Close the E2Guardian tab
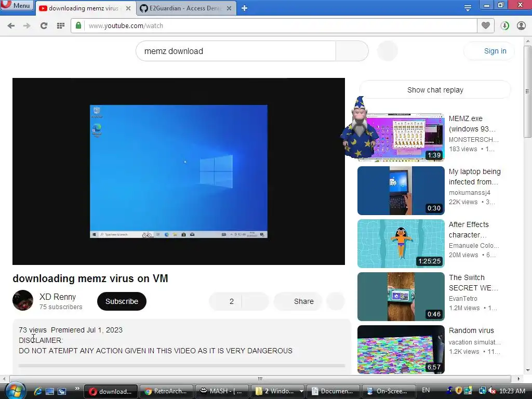 coord(229,8)
